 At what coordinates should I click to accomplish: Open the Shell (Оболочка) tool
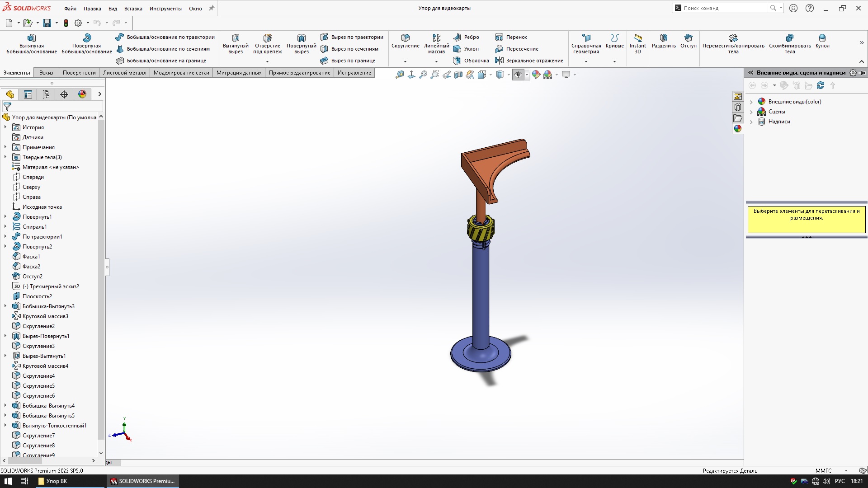pyautogui.click(x=471, y=61)
